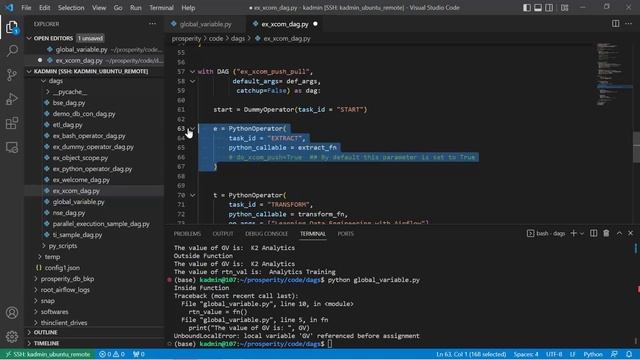Click the forwarded ports indicator in status bar

139,354
